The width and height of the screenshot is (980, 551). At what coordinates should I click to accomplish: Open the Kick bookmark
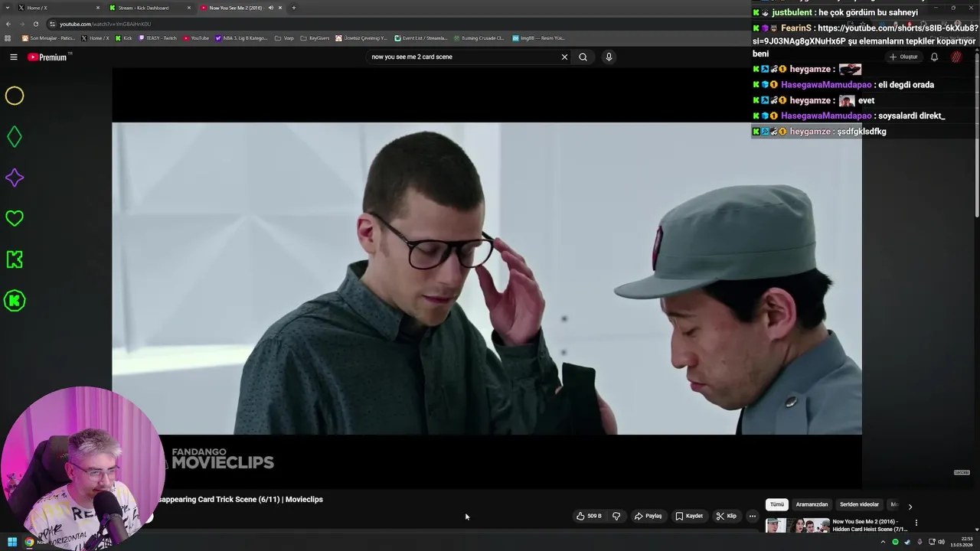pos(123,38)
